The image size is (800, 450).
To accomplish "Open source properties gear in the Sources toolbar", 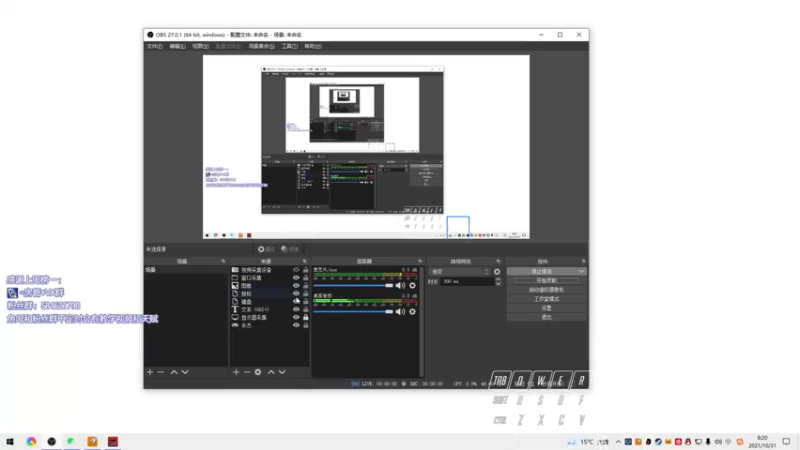I will click(x=258, y=372).
